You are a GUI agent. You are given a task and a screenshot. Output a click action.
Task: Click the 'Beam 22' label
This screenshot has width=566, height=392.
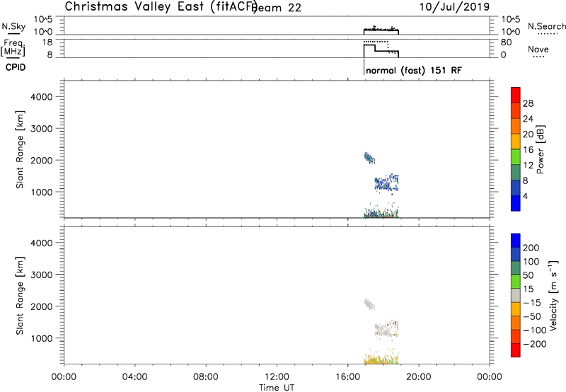pyautogui.click(x=277, y=8)
